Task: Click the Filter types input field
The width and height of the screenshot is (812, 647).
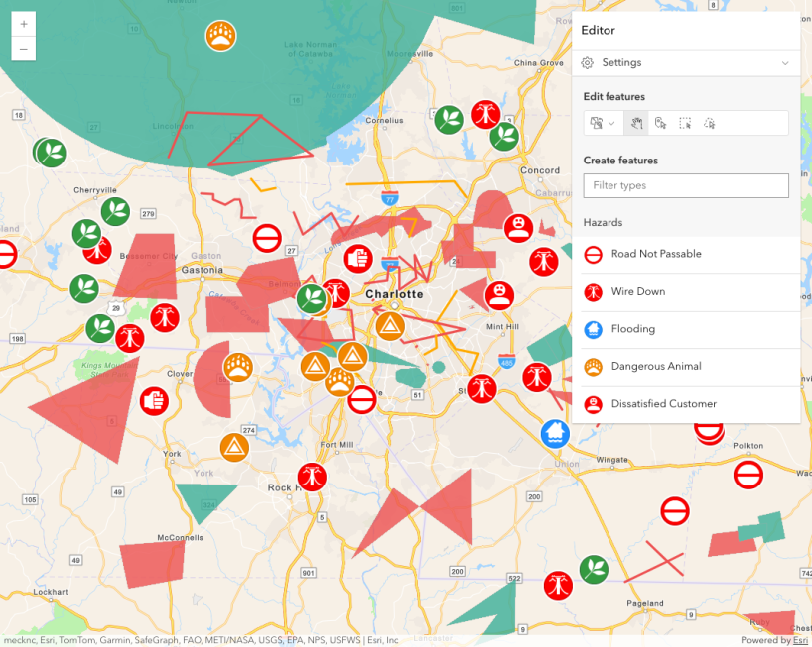Action: click(685, 185)
